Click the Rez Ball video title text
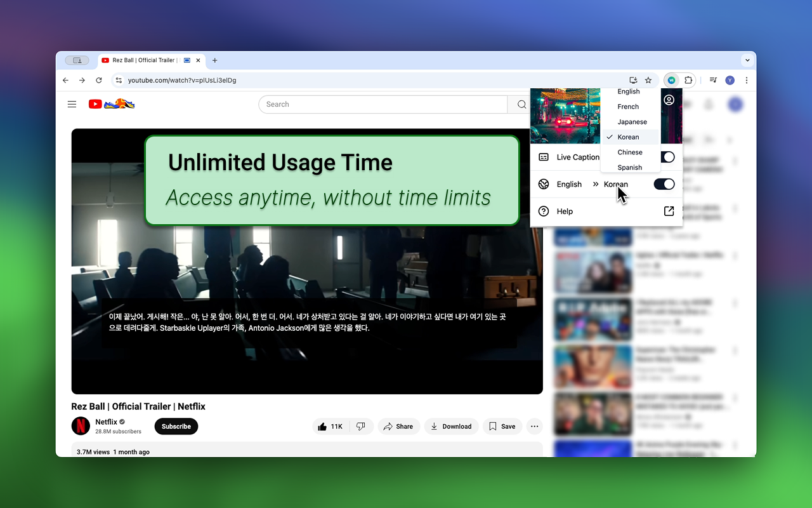 [138, 406]
